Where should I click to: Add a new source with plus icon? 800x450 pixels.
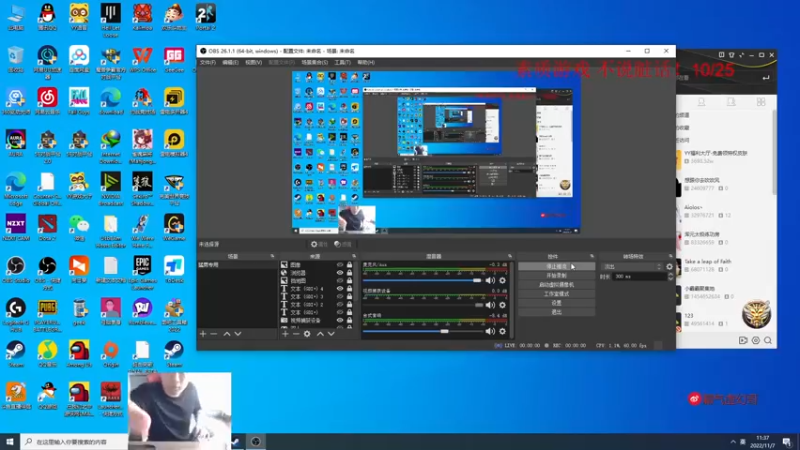[285, 334]
